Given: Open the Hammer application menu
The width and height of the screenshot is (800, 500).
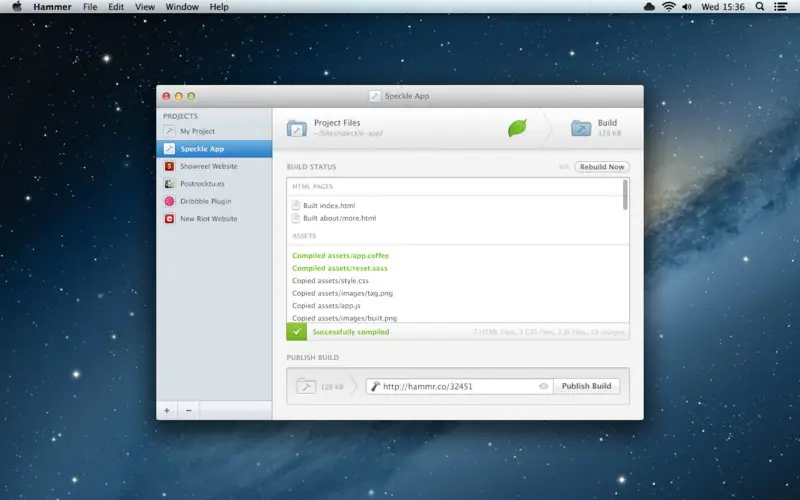Looking at the screenshot, I should click(53, 7).
